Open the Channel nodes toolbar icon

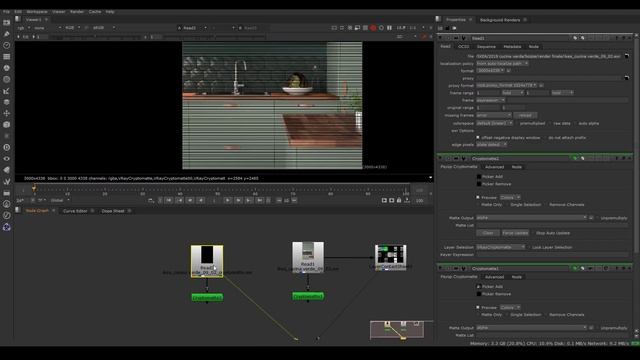(x=7, y=57)
